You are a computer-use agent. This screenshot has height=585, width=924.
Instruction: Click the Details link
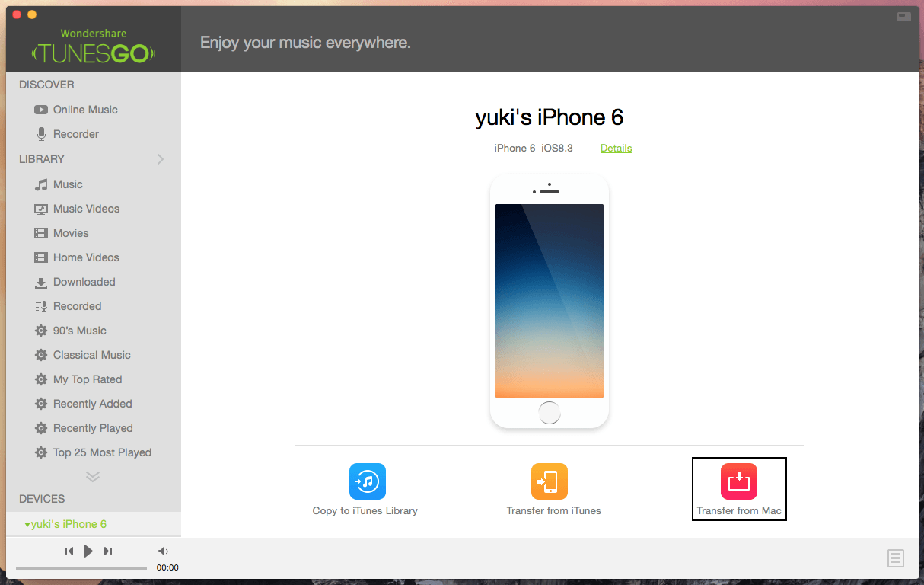tap(616, 148)
